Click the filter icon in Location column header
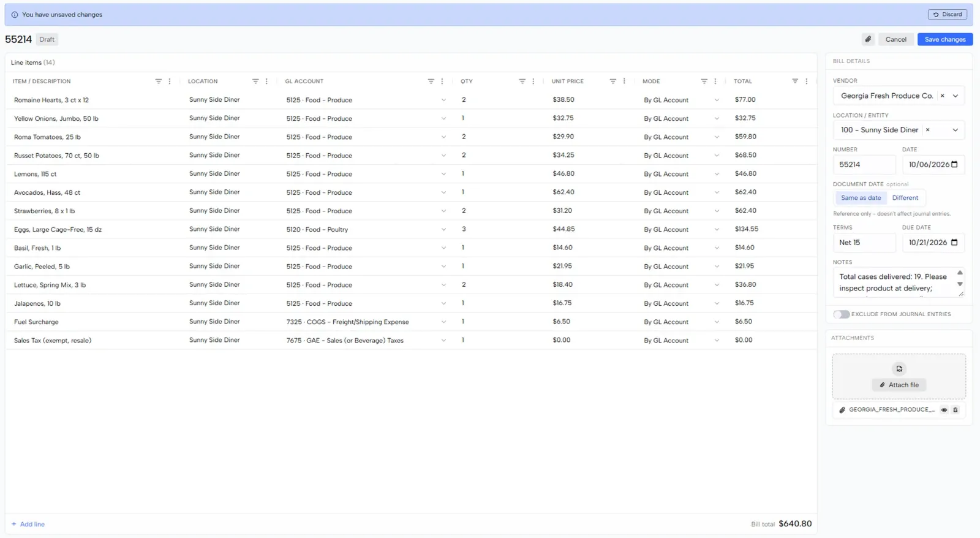This screenshot has width=980, height=538. [x=255, y=81]
